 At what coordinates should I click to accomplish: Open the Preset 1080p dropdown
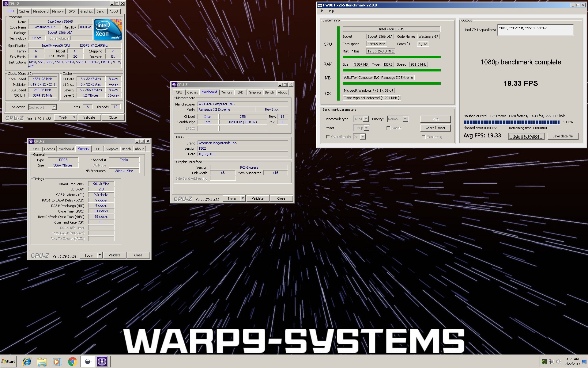click(x=361, y=128)
